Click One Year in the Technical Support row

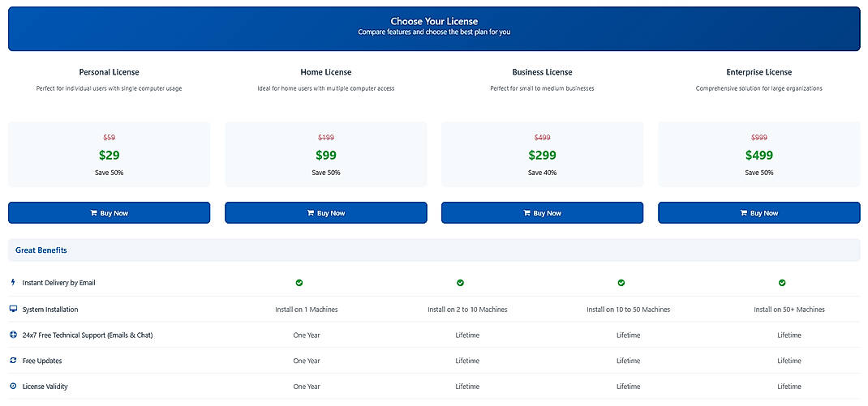[307, 335]
